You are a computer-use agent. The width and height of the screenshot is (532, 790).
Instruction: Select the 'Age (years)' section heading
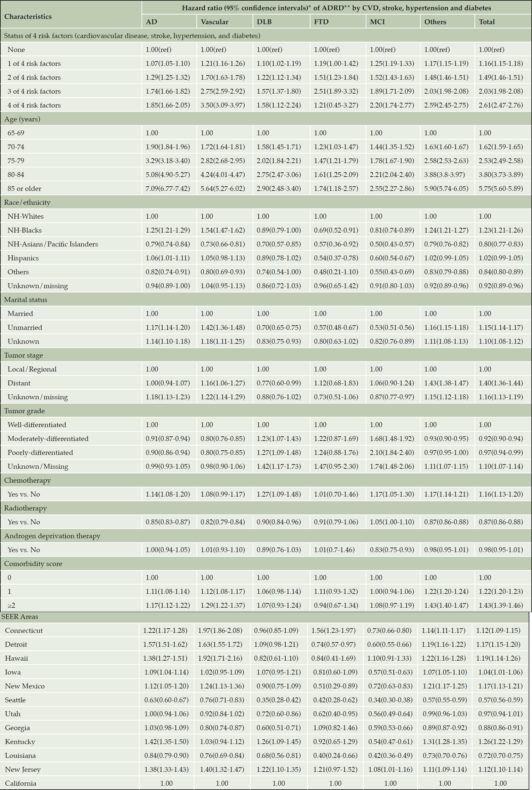click(22, 119)
